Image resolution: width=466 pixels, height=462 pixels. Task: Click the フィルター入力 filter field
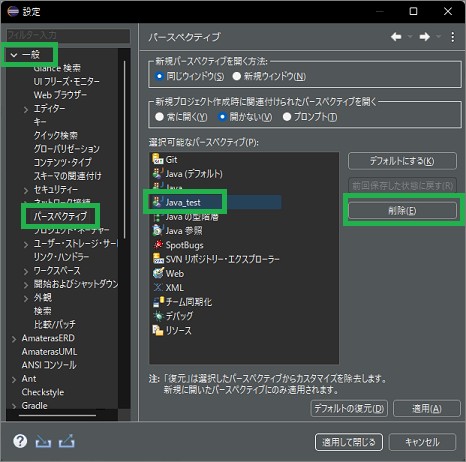[x=68, y=36]
